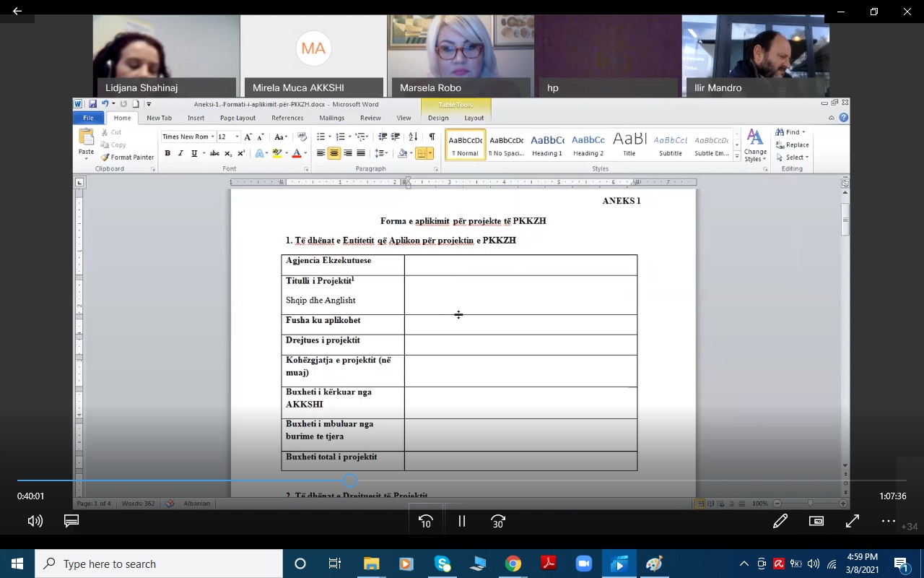Click the Word Help question mark icon
924x578 pixels.
[x=843, y=118]
